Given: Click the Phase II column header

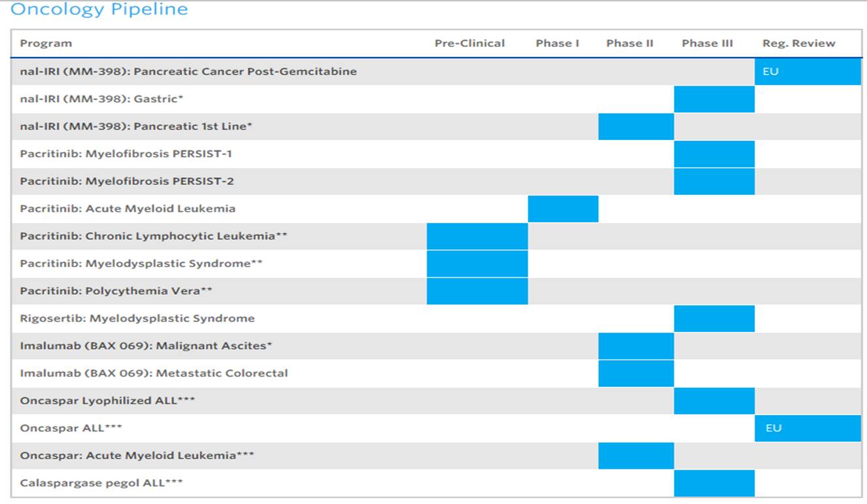Looking at the screenshot, I should [x=629, y=44].
